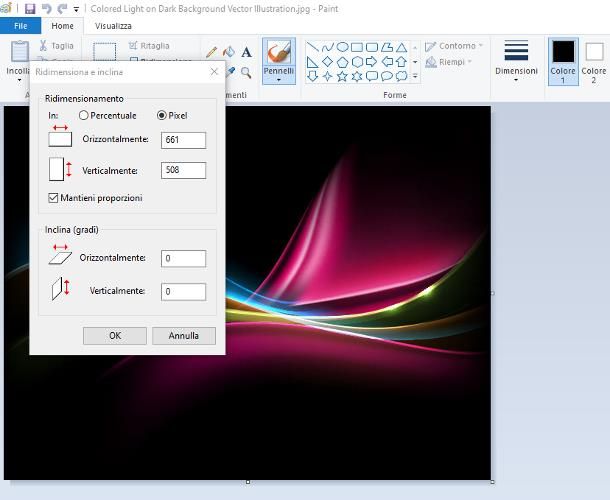The image size is (610, 500).
Task: Select the Diamond shape
Action: (328, 61)
